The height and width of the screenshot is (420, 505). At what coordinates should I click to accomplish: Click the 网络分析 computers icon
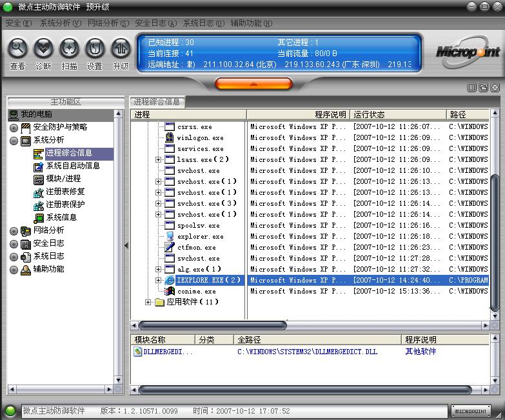coord(26,231)
